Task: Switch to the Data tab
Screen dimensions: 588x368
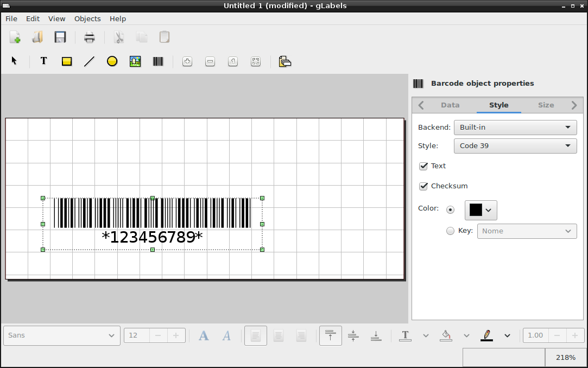Action: click(x=450, y=105)
